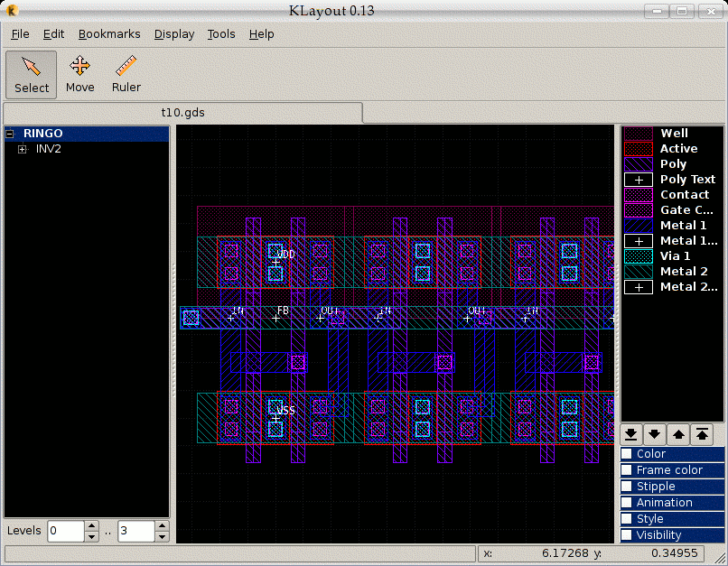The width and height of the screenshot is (728, 566).
Task: Open the Display menu
Action: [174, 34]
